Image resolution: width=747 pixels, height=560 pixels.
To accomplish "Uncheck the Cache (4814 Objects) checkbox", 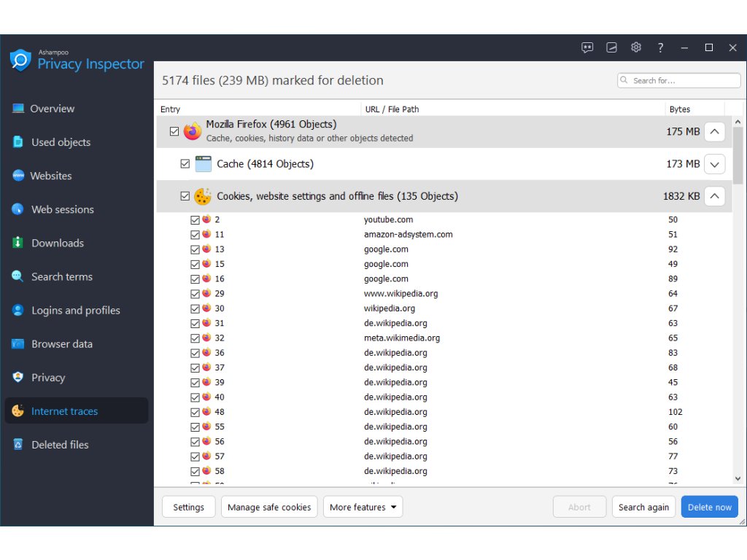I will [x=185, y=164].
